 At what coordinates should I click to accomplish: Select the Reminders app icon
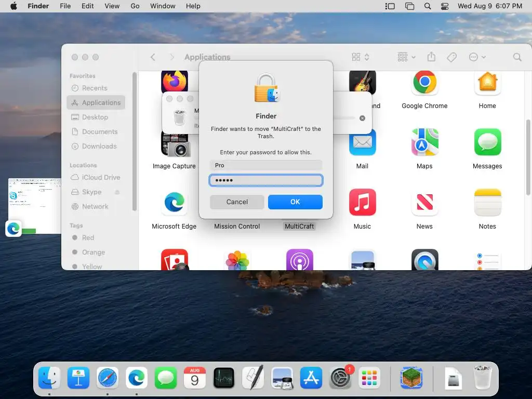click(487, 261)
